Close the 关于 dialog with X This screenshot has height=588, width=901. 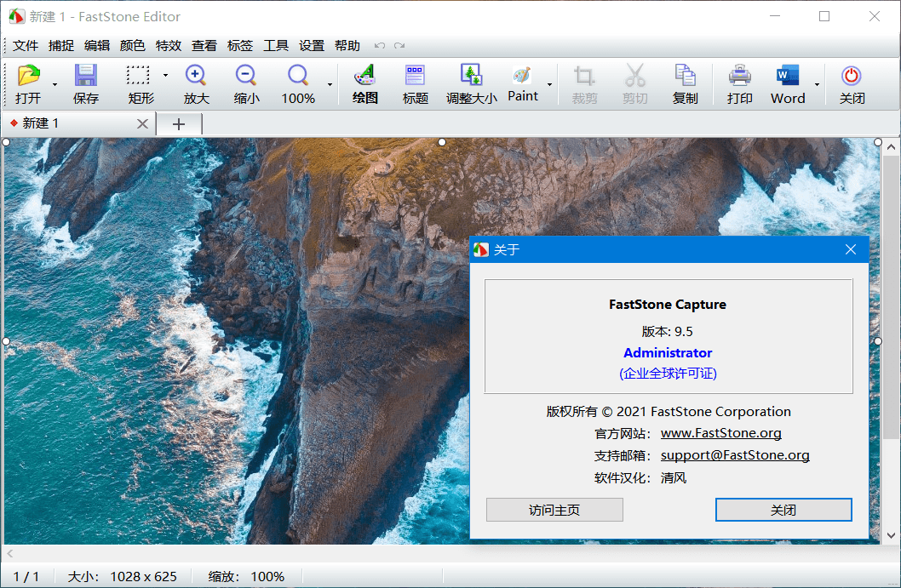tap(851, 249)
